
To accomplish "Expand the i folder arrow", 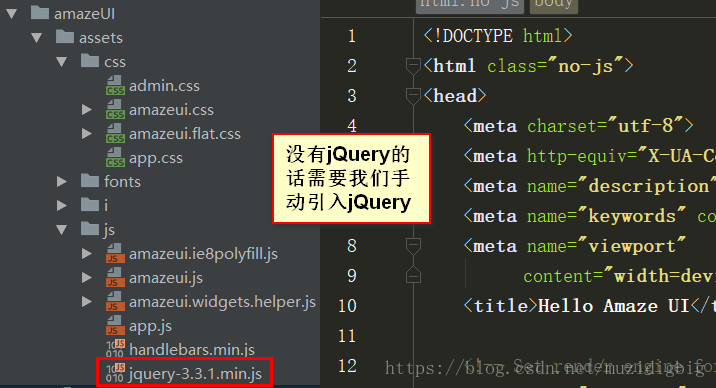I will point(62,205).
